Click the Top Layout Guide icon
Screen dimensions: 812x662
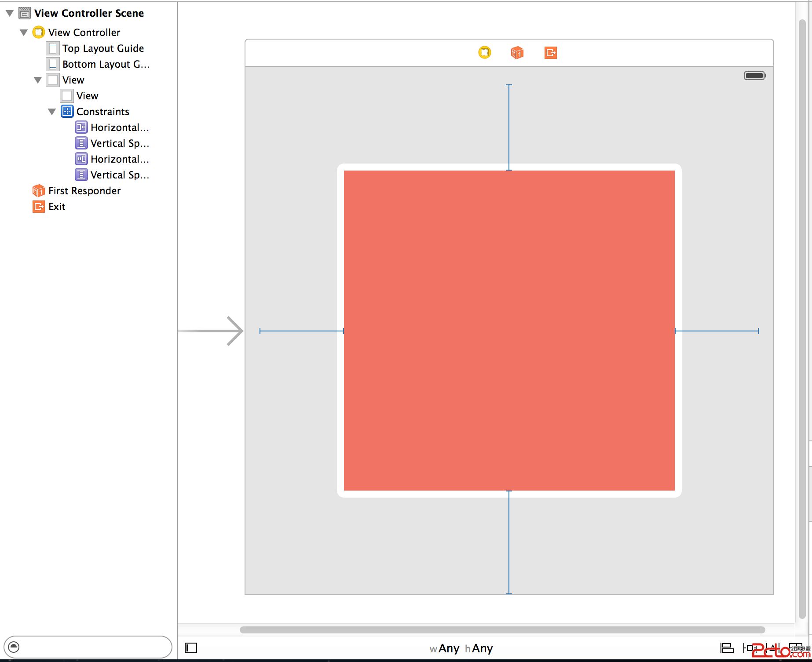coord(53,48)
